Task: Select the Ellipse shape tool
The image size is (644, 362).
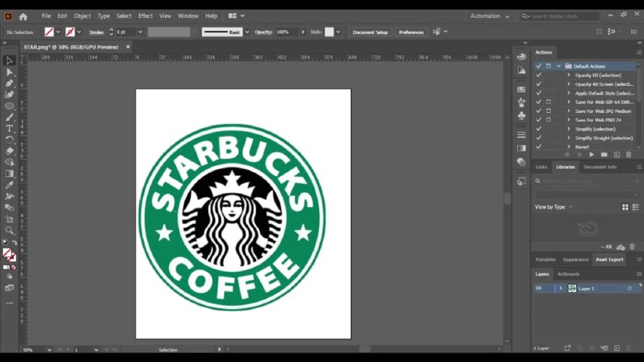Action: tap(9, 106)
